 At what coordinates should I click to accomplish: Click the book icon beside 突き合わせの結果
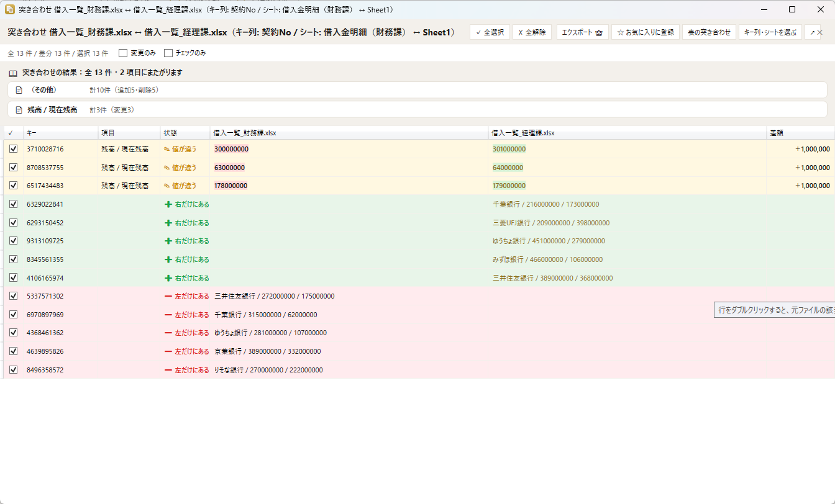(x=13, y=73)
